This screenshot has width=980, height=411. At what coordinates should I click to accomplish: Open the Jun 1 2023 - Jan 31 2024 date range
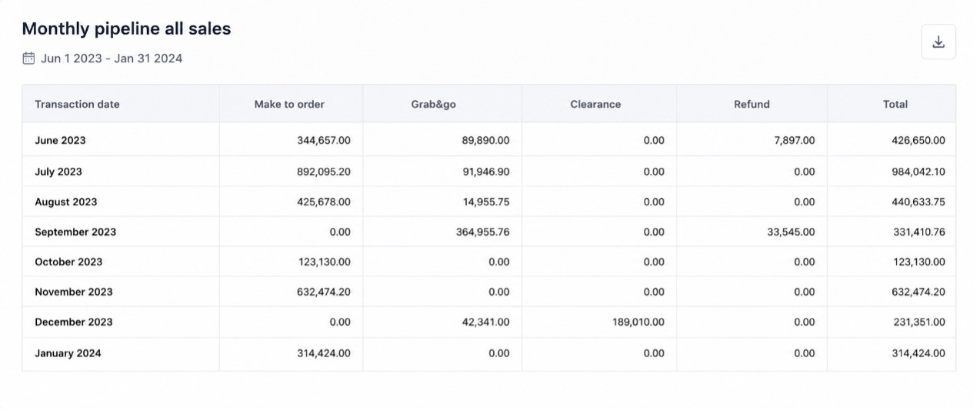pos(112,58)
